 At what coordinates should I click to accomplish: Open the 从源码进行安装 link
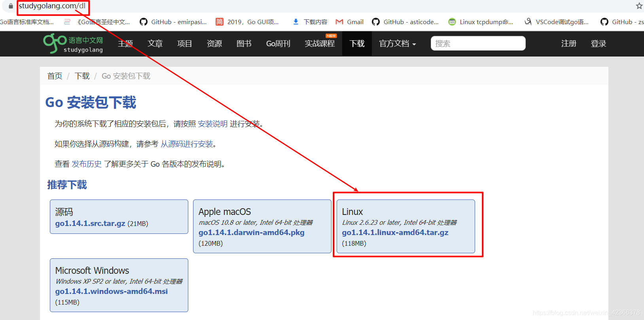[187, 144]
